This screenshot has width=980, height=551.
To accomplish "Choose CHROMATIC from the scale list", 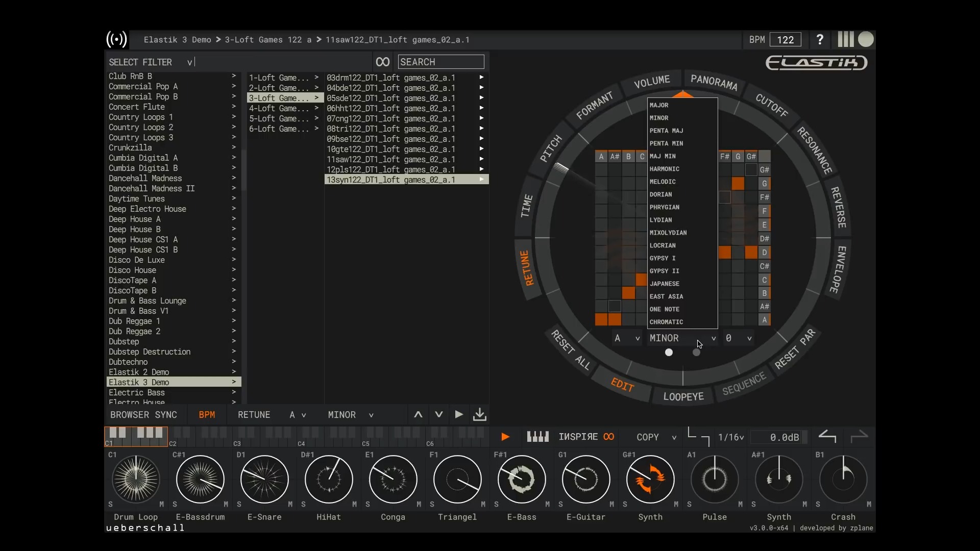I will (x=682, y=322).
